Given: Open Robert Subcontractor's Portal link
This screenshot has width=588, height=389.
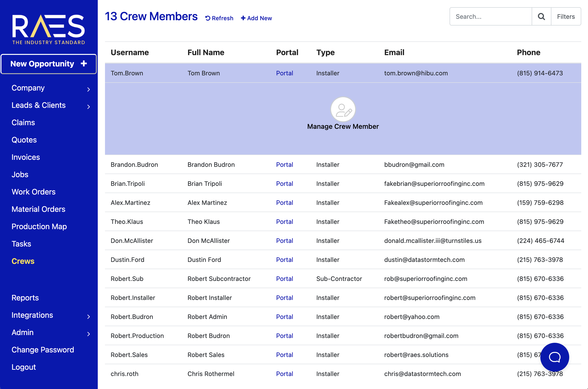Looking at the screenshot, I should pos(284,279).
